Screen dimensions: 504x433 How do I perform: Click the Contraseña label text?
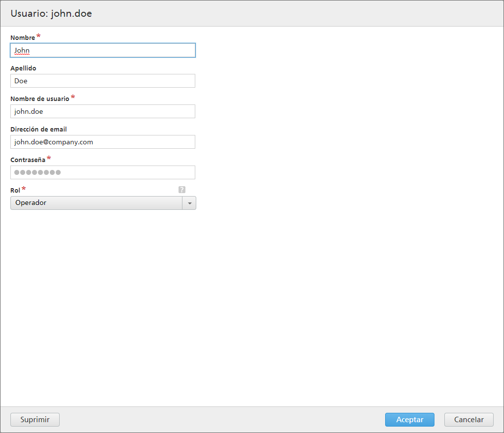(28, 160)
